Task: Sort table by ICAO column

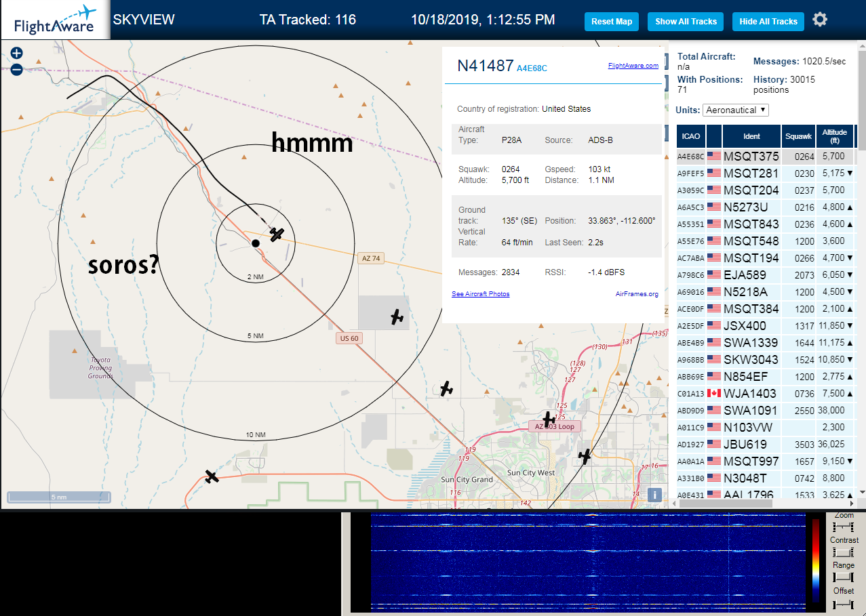Action: coord(691,136)
